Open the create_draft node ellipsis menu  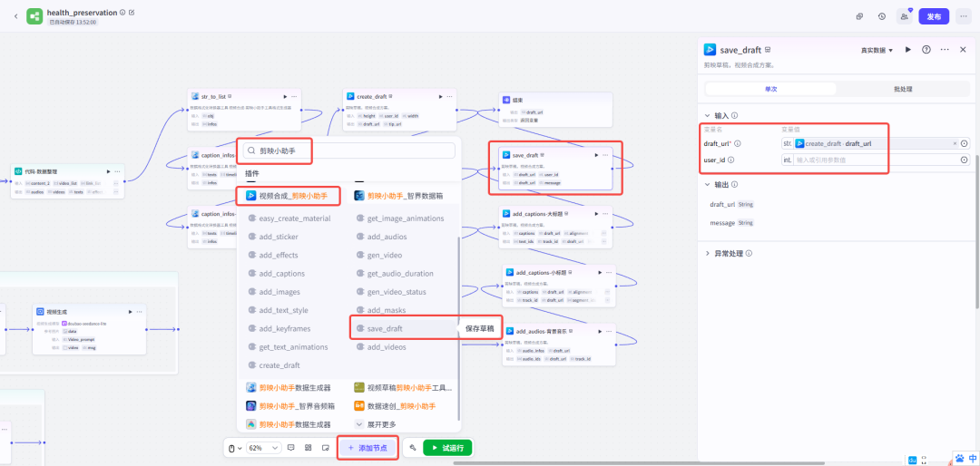point(450,97)
